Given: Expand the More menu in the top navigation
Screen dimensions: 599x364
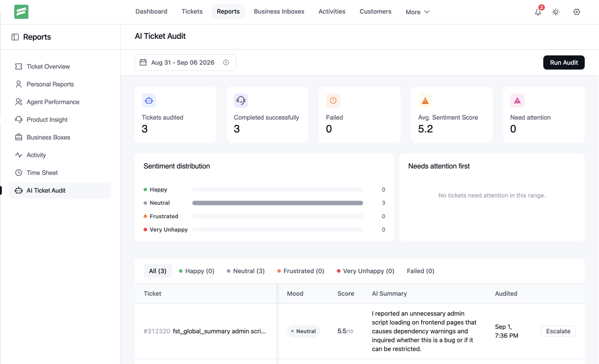Looking at the screenshot, I should pyautogui.click(x=417, y=12).
